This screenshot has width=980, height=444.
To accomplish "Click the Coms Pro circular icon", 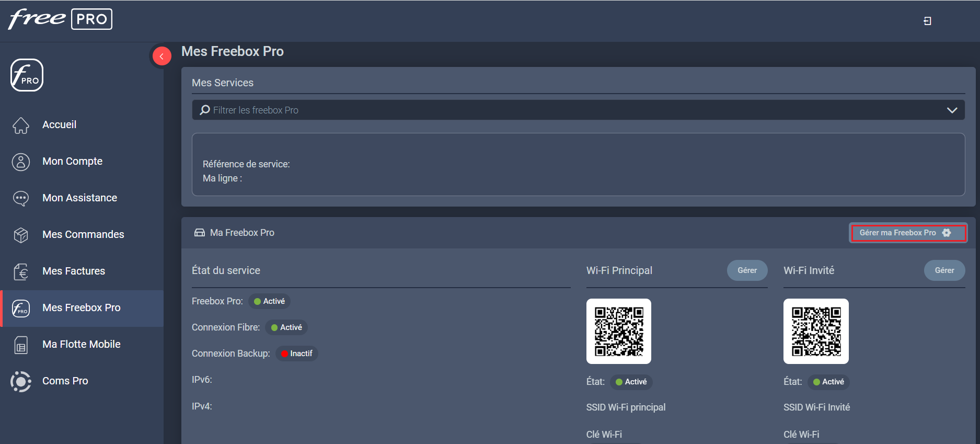I will (x=21, y=381).
